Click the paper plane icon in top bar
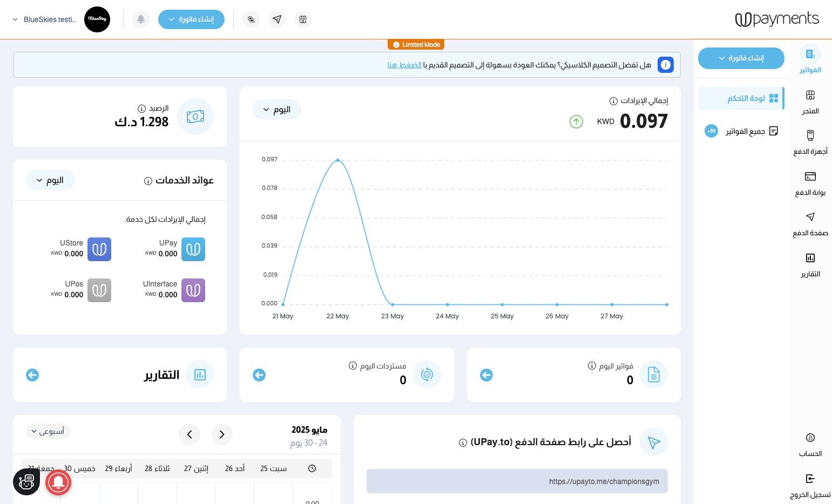832x504 pixels. 277,19
